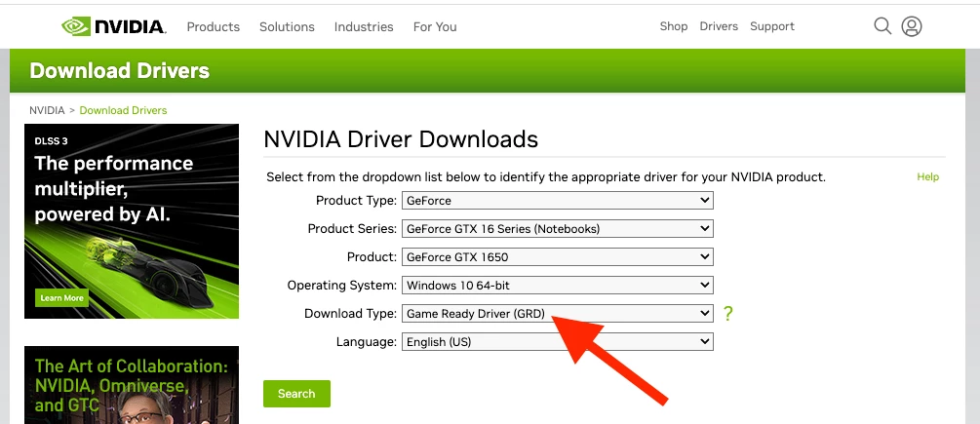The height and width of the screenshot is (424, 980).
Task: Click the Product Series label
Action: [x=352, y=228]
